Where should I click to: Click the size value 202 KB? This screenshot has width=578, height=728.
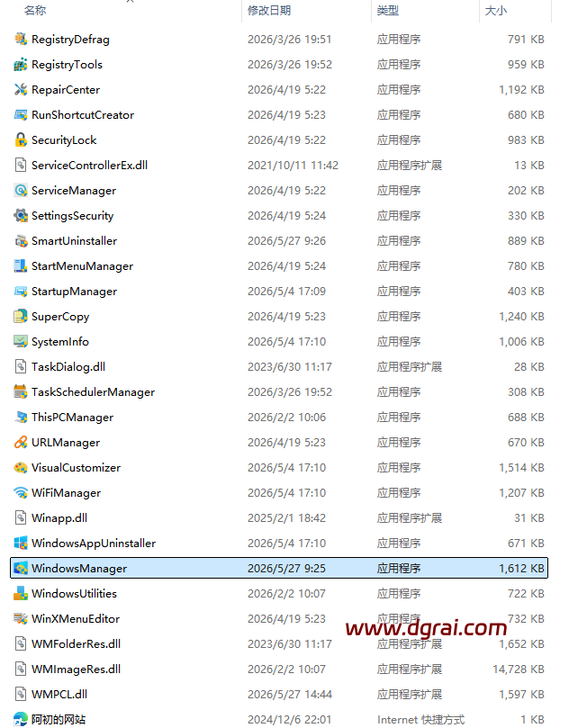(x=526, y=191)
